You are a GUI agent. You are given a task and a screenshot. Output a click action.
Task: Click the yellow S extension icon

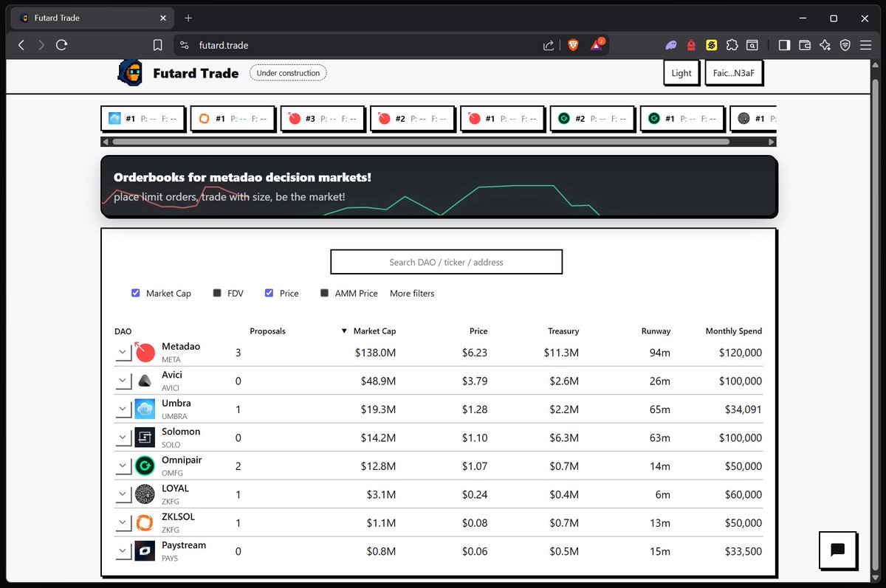click(x=712, y=45)
